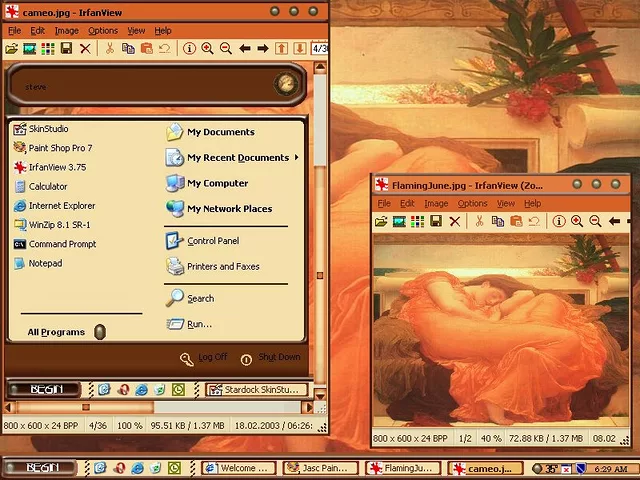Click the Cut scissors icon in FlamingJune.jpg window

click(479, 221)
